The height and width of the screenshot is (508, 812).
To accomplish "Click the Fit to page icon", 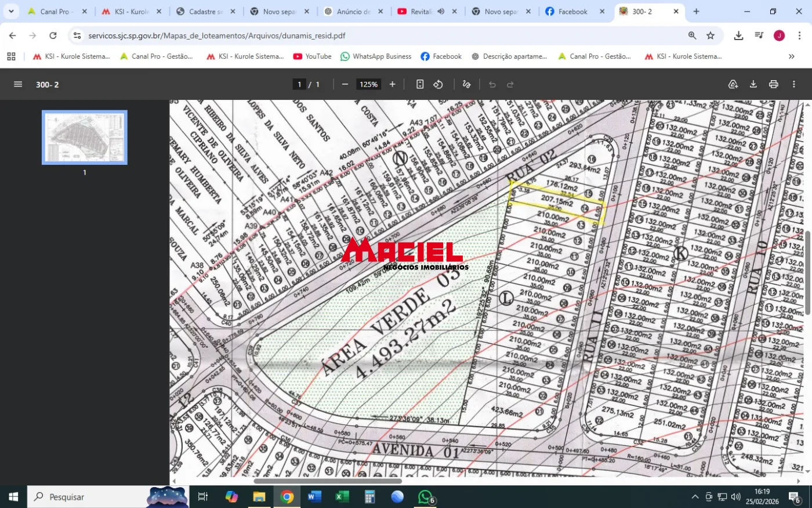I will [x=420, y=84].
